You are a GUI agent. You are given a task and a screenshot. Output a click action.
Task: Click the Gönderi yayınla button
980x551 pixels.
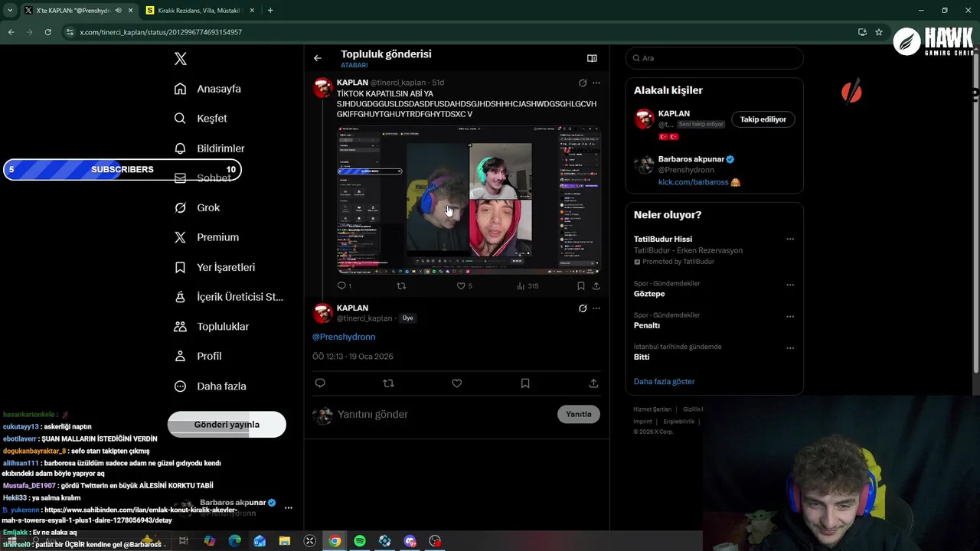[x=227, y=425]
